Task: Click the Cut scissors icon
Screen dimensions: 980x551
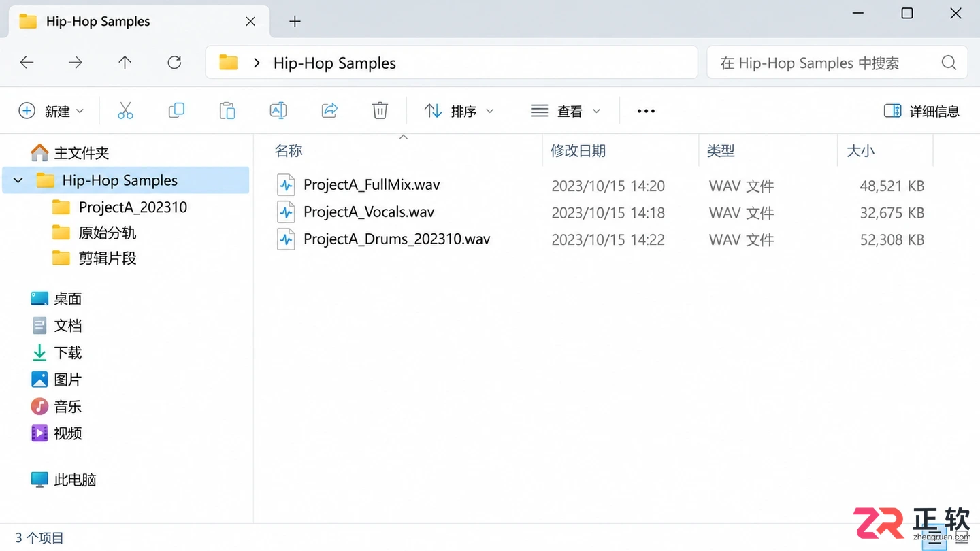Action: pos(125,111)
